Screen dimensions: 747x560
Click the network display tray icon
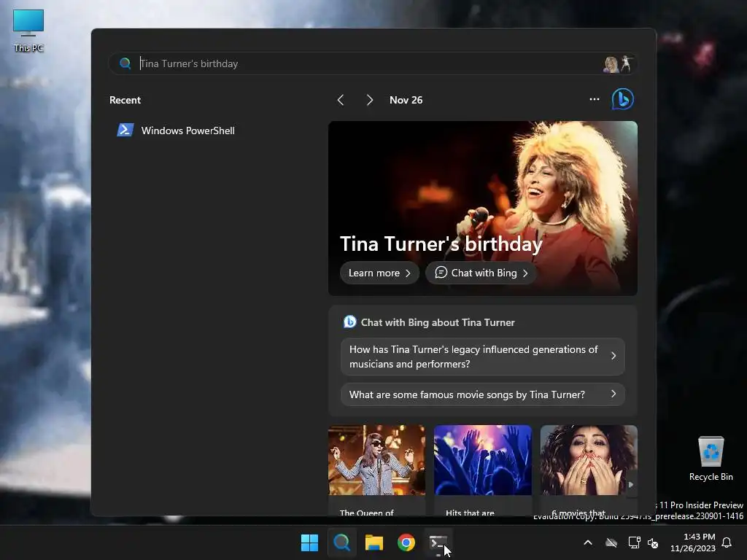click(634, 542)
